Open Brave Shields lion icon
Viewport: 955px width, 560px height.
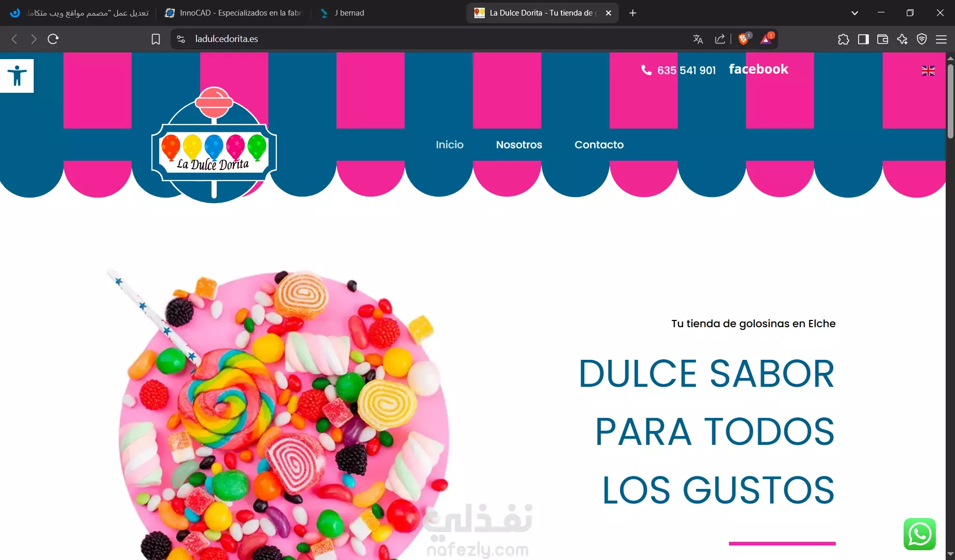tap(744, 39)
